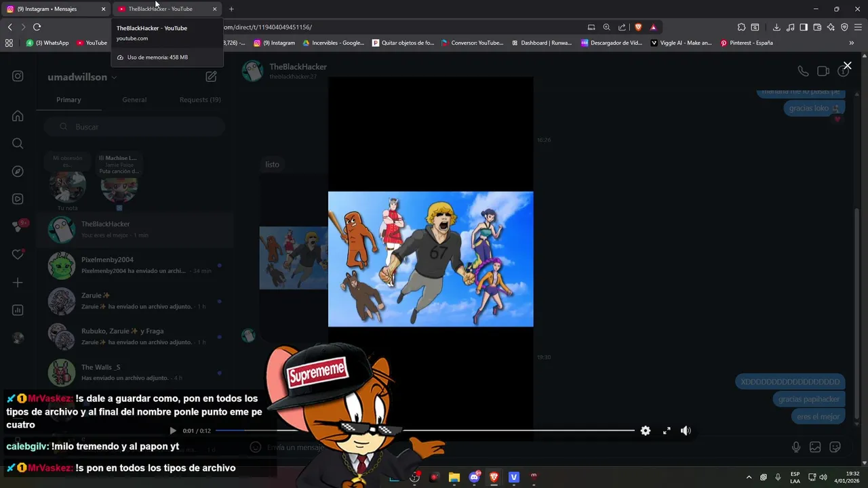Toggle the browser sidebar panel

pos(804,27)
